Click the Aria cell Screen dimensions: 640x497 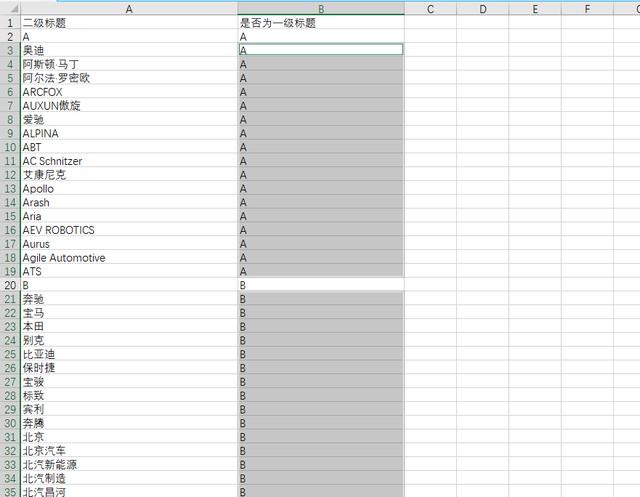pos(129,216)
